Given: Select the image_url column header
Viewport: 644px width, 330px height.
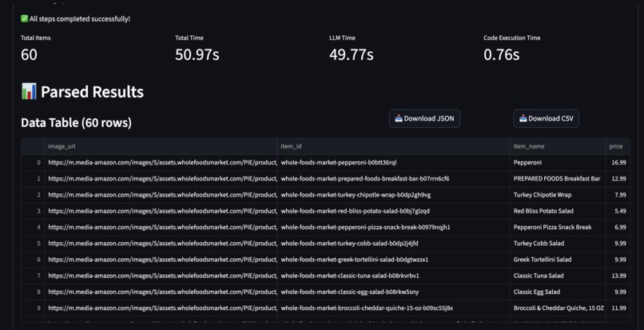Looking at the screenshot, I should pyautogui.click(x=161, y=146).
